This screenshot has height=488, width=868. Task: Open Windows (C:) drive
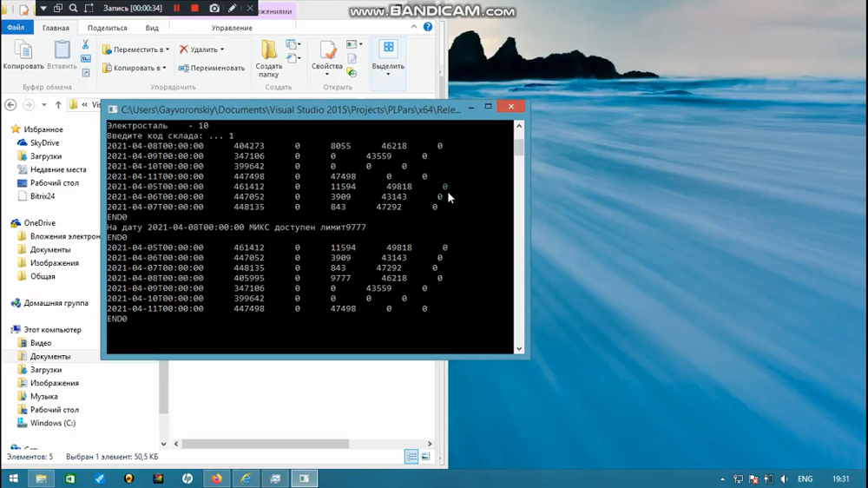(x=53, y=423)
